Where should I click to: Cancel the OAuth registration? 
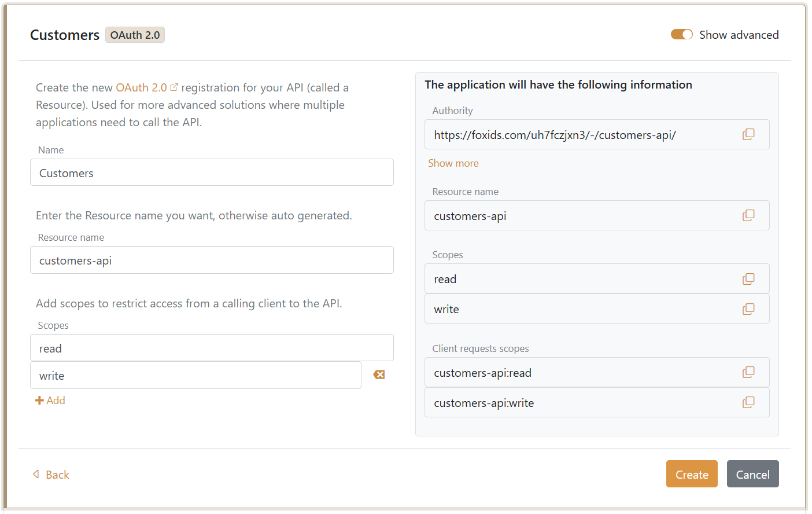coord(752,473)
